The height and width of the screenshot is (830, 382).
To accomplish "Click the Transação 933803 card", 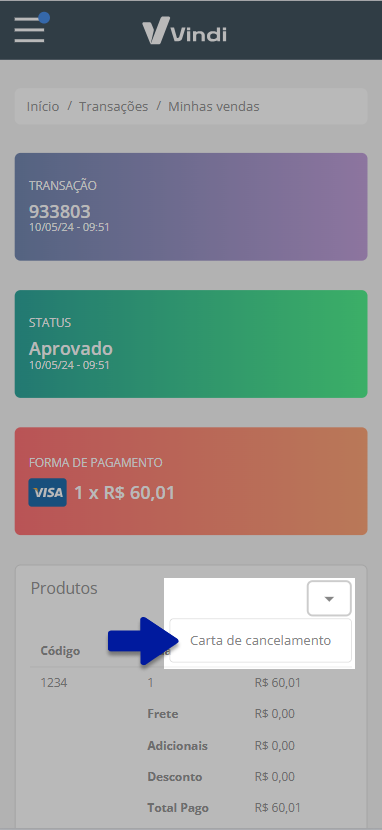I will pyautogui.click(x=191, y=207).
